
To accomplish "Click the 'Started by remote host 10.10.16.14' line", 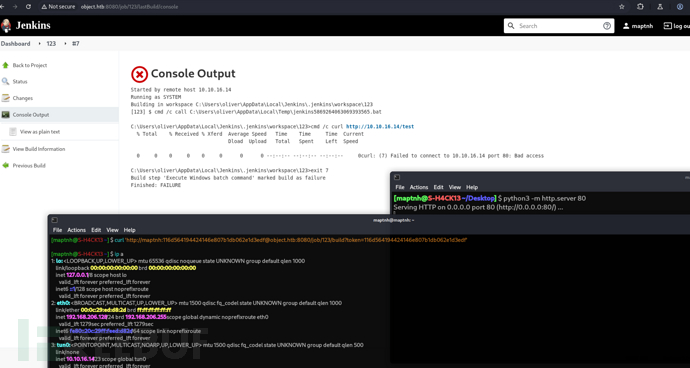I will pyautogui.click(x=181, y=89).
